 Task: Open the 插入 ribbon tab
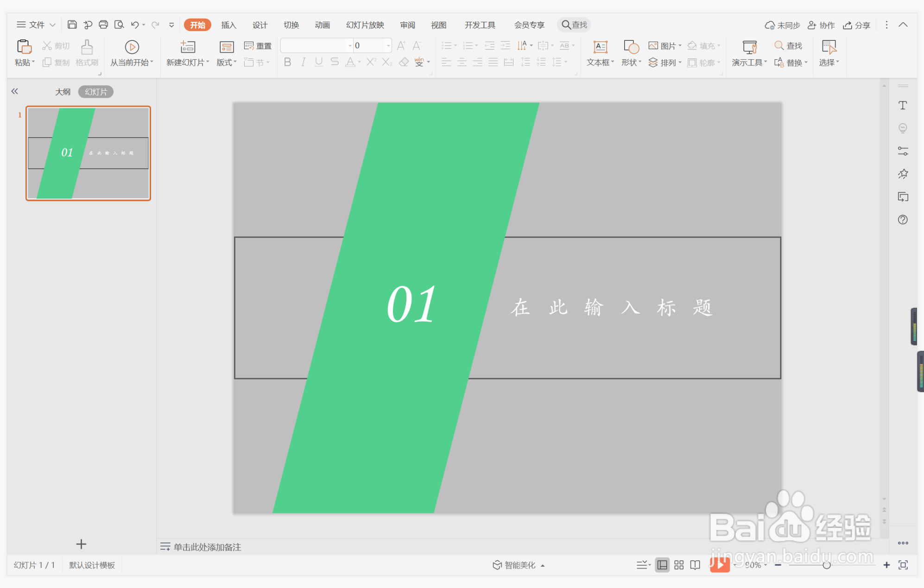(228, 25)
